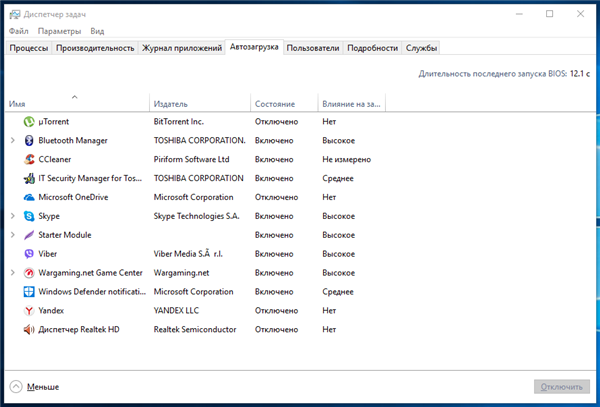Maximize the Task Manager window
Viewport: 600px width, 407px height.
pyautogui.click(x=549, y=14)
